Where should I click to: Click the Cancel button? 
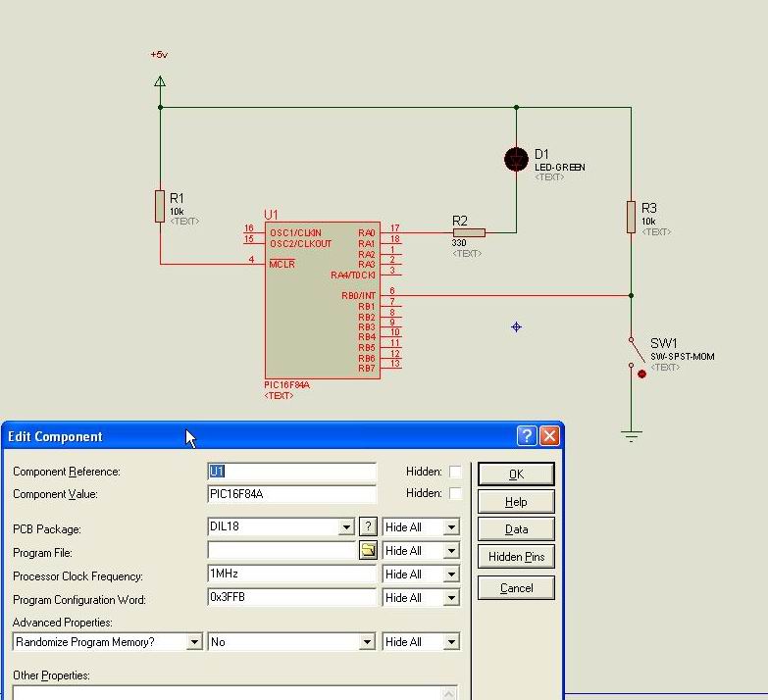coord(516,588)
